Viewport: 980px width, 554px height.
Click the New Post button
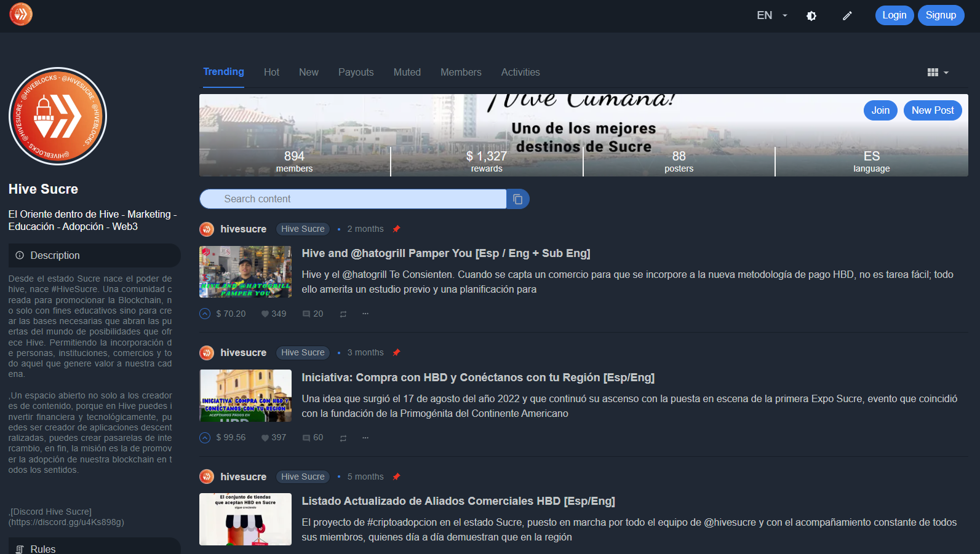(x=933, y=111)
